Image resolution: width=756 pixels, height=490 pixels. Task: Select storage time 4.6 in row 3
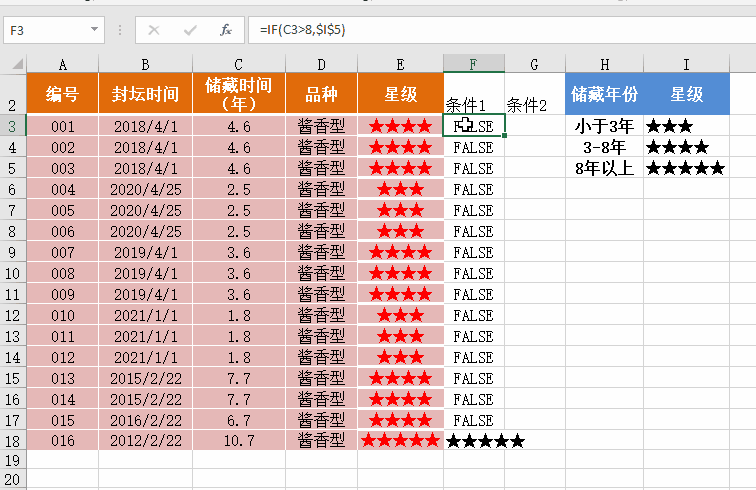click(x=239, y=126)
